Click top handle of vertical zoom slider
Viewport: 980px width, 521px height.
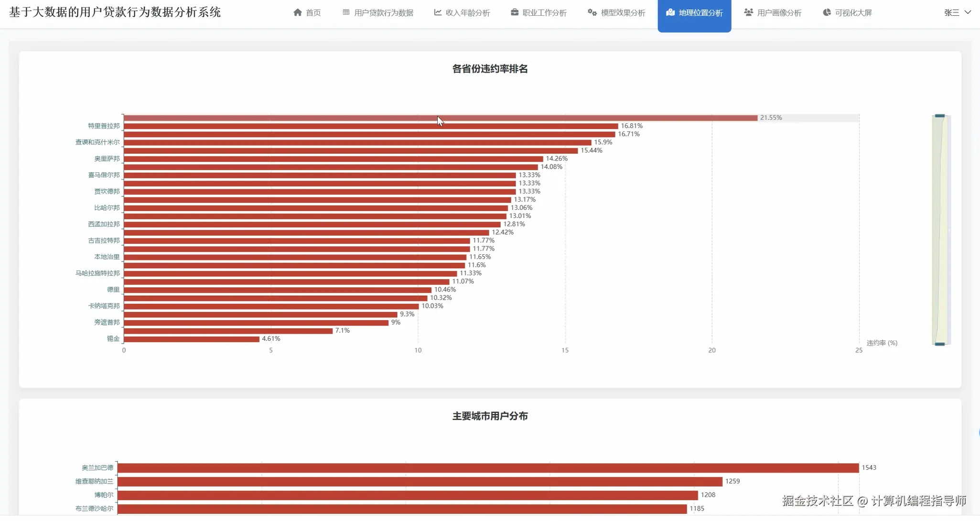[x=939, y=116]
